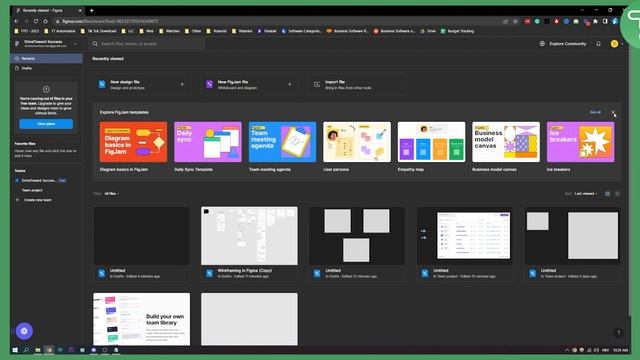Open the Wireframing in Figma (Copy) file
Image resolution: width=640 pixels, height=360 pixels.
(249, 244)
